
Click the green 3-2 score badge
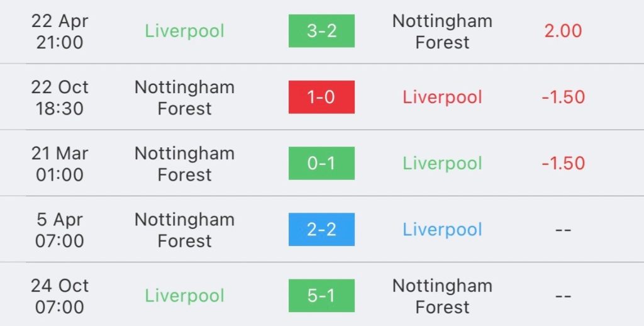[x=321, y=31]
